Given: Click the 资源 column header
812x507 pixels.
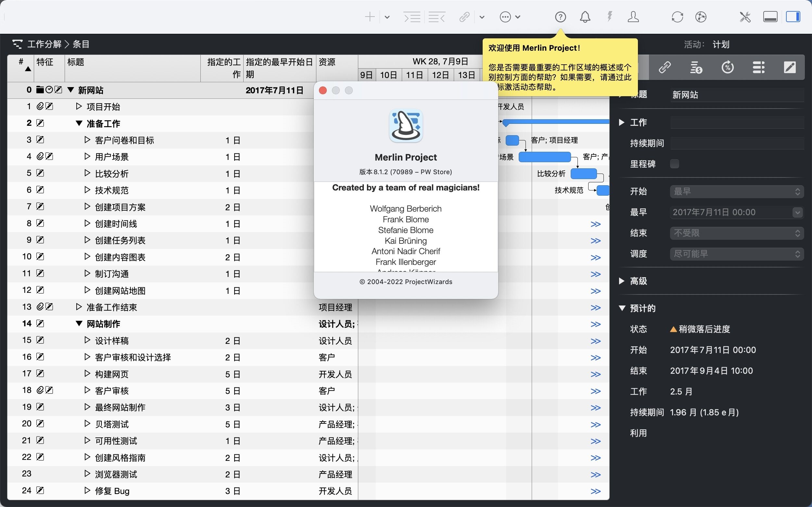Looking at the screenshot, I should [337, 68].
